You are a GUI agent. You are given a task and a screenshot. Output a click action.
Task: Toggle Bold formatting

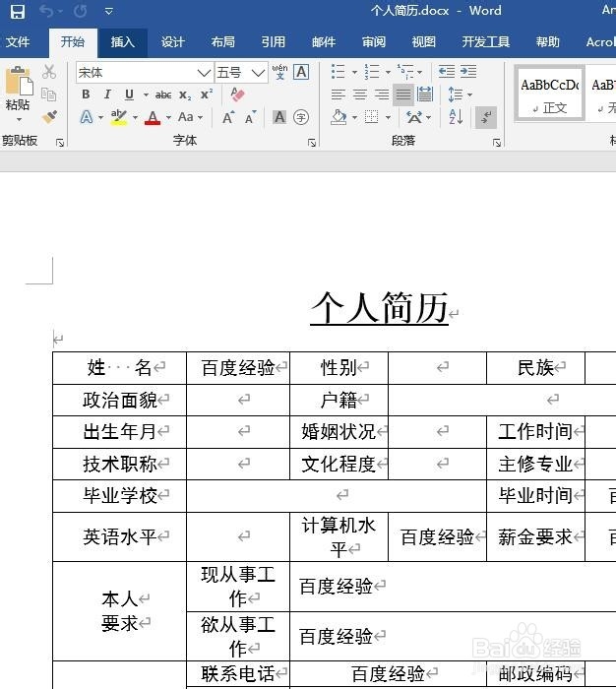[87, 94]
